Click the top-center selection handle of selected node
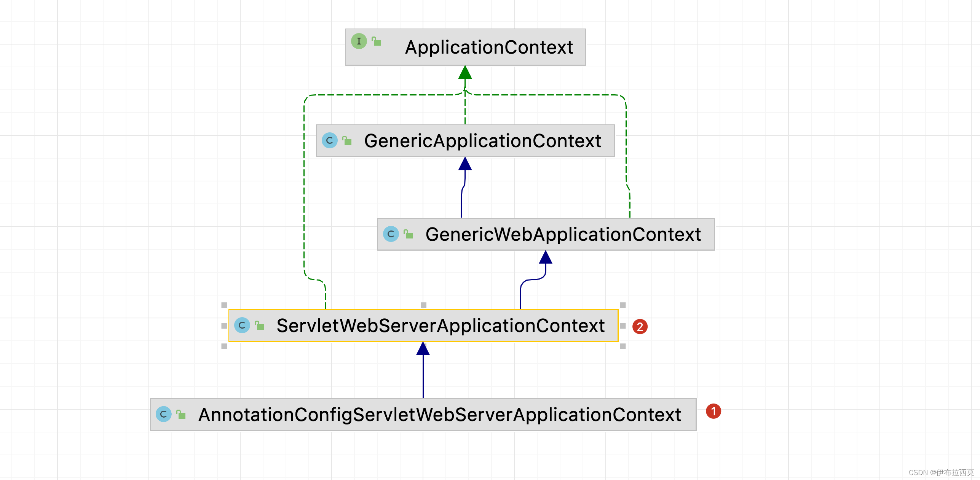Viewport: 980px width, 480px height. 423,305
